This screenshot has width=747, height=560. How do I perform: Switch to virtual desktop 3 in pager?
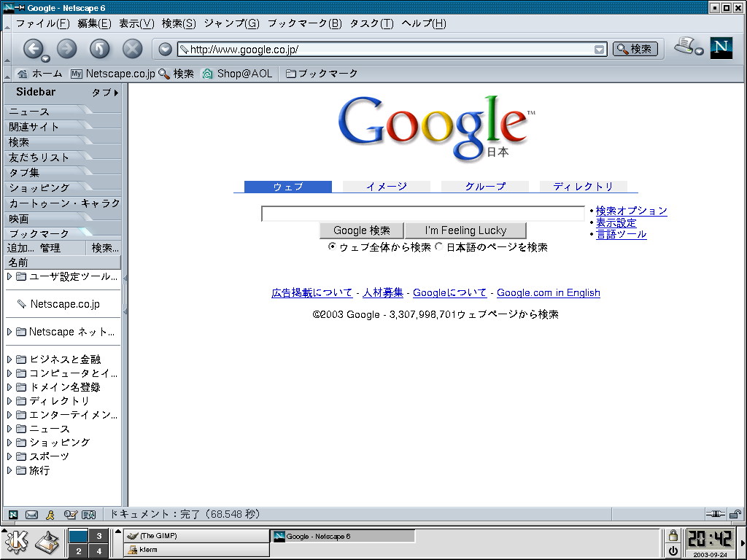point(98,536)
